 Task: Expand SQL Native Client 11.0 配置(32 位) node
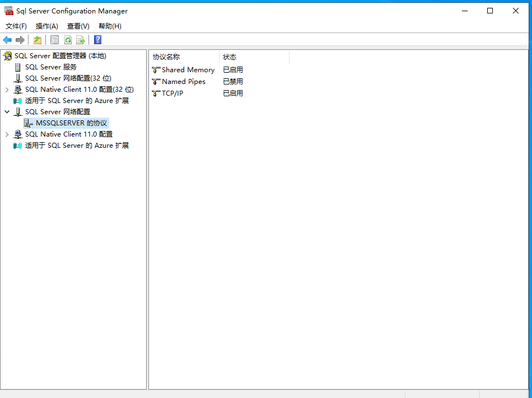[7, 90]
